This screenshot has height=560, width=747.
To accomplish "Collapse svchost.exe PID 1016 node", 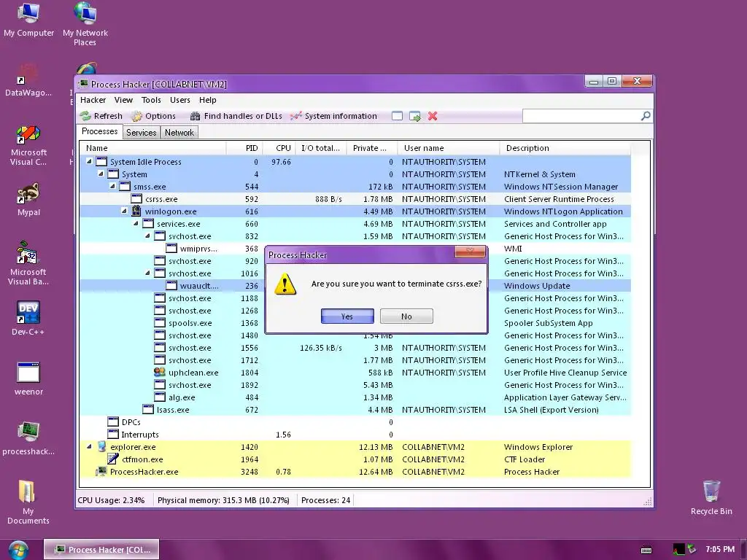I will [147, 273].
